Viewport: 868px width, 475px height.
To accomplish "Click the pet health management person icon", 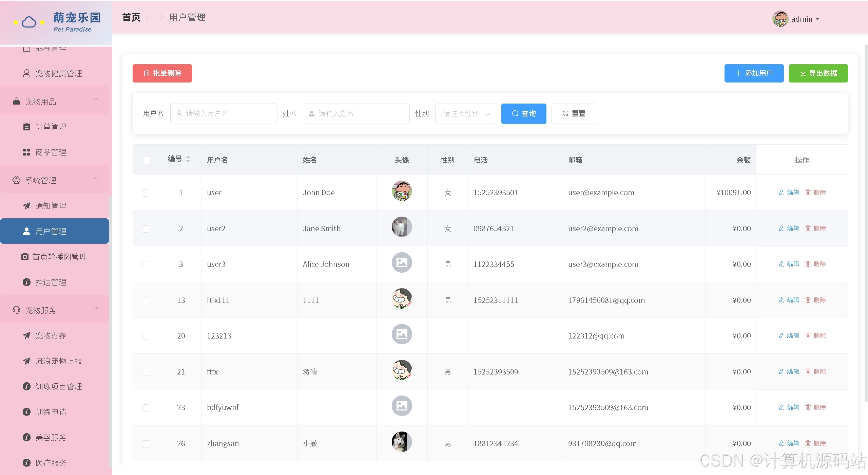I will [26, 73].
